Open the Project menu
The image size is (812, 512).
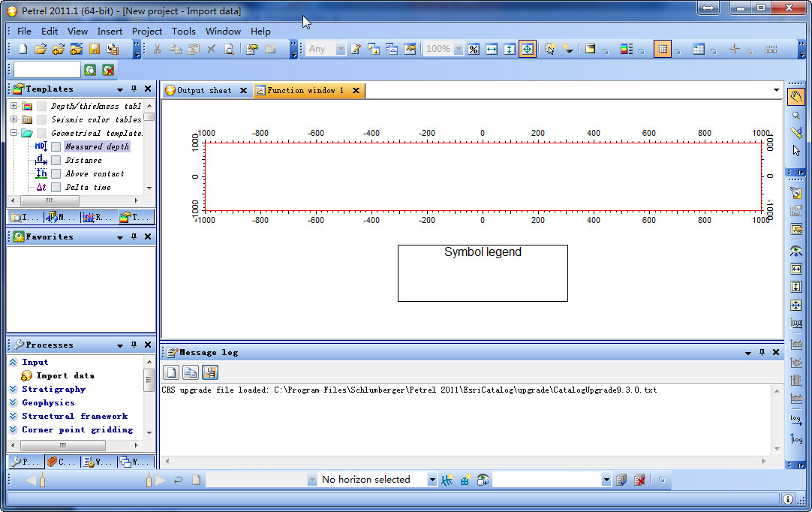[147, 31]
